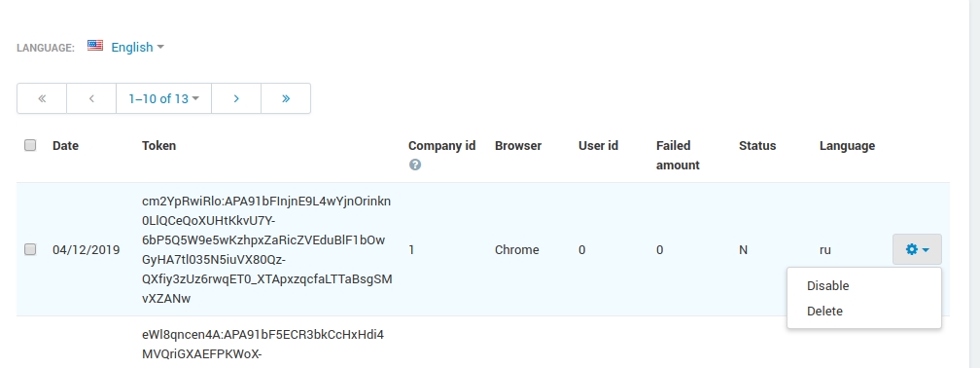The height and width of the screenshot is (368, 980).
Task: Open the English language selector dropdown
Action: pos(137,47)
